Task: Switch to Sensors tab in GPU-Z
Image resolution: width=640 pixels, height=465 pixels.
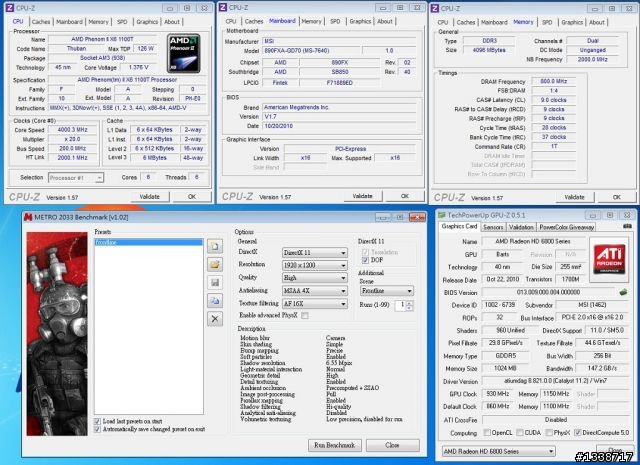Action: tap(493, 227)
